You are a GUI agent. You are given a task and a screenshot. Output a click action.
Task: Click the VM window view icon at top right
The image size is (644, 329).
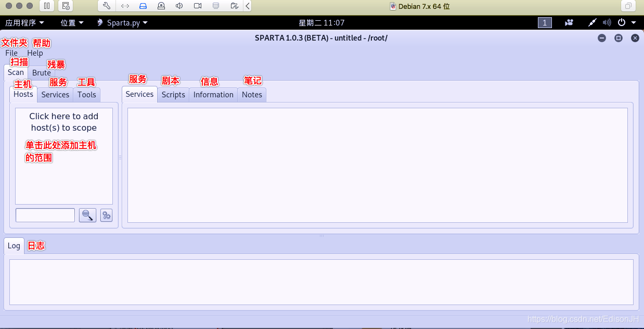(x=628, y=6)
